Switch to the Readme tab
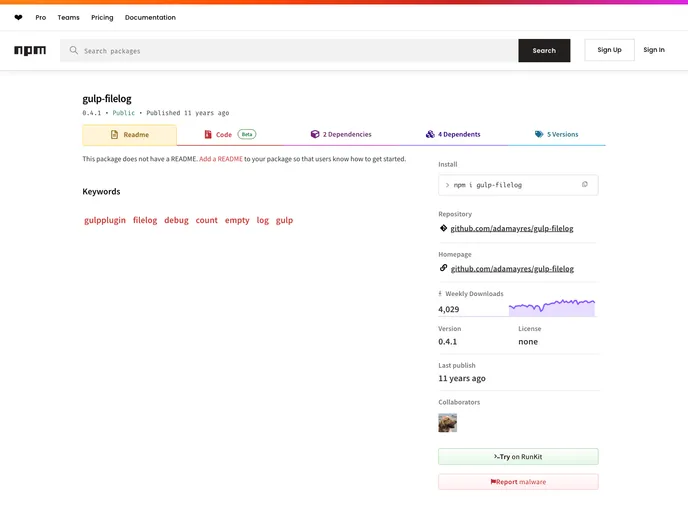The image size is (688, 512). pyautogui.click(x=129, y=135)
